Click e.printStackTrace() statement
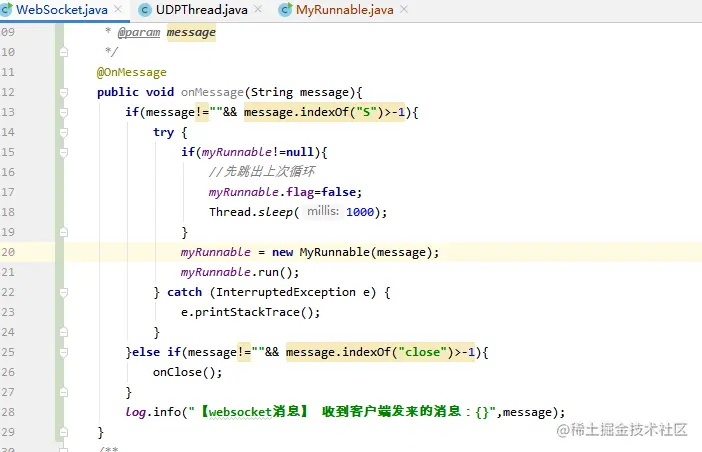 [x=251, y=312]
